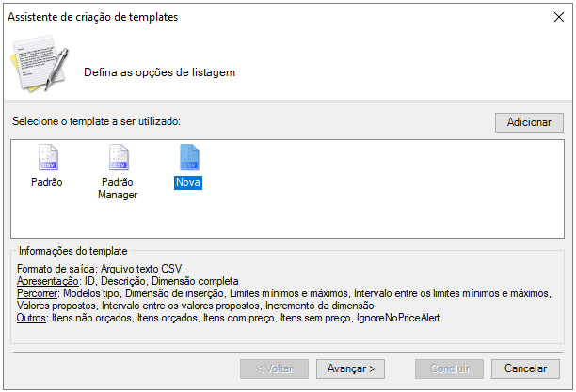Select the Padrão CSV template icon

[x=47, y=157]
